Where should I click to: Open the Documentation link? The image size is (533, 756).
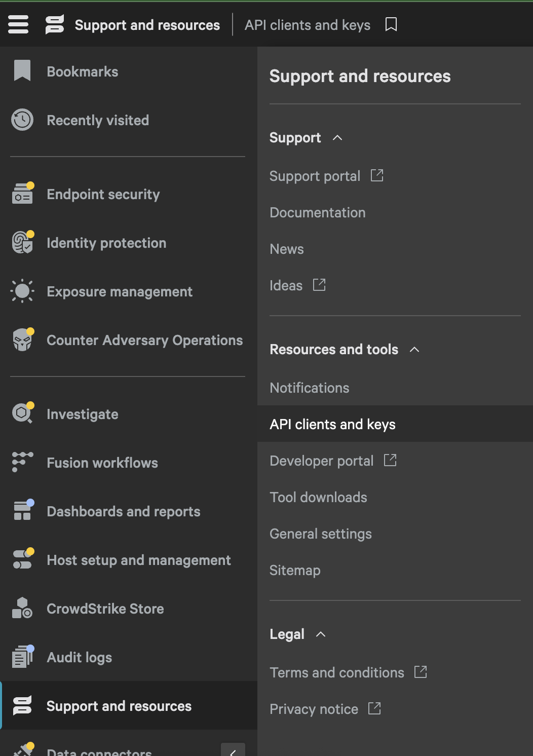[318, 212]
